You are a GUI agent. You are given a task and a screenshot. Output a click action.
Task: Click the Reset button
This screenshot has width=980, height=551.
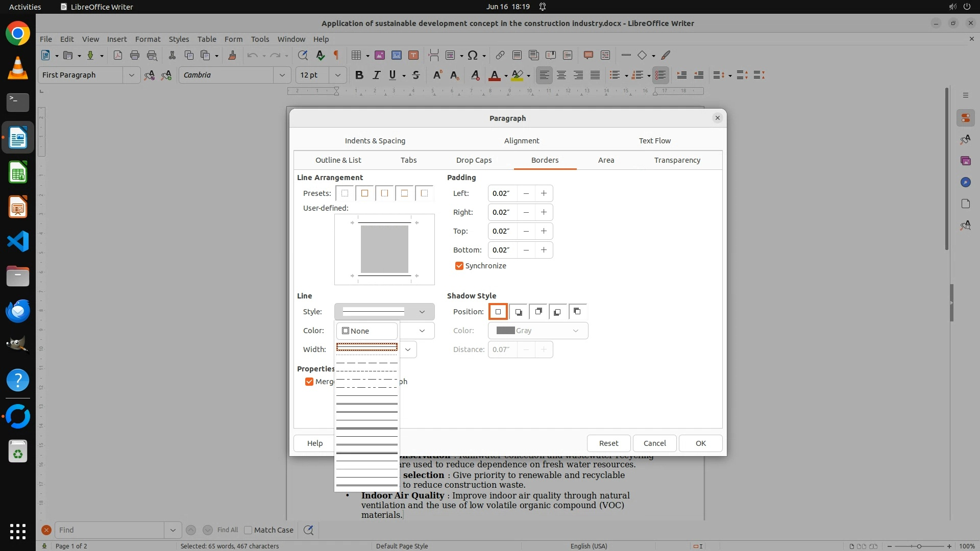tap(608, 443)
